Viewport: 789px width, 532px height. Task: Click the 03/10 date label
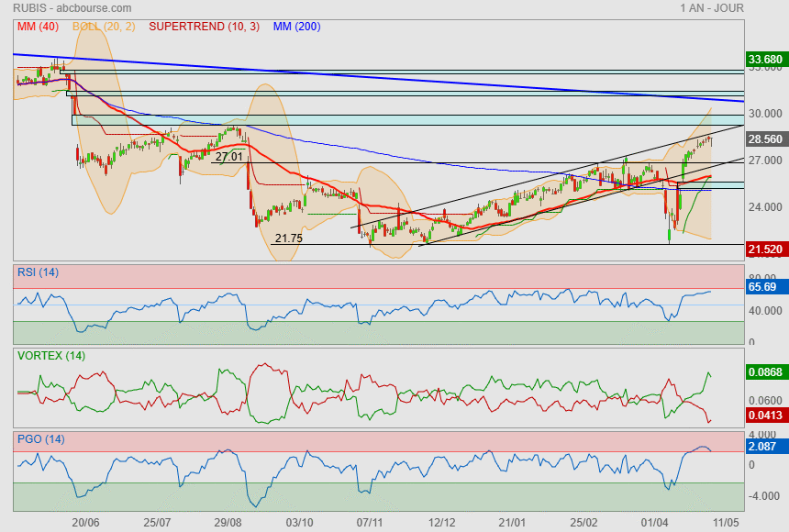point(299,523)
